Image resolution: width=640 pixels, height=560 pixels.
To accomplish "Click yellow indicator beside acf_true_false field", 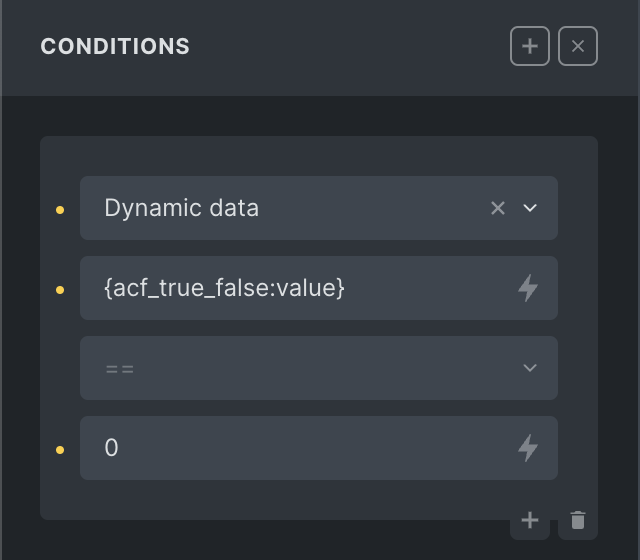I will tap(60, 290).
